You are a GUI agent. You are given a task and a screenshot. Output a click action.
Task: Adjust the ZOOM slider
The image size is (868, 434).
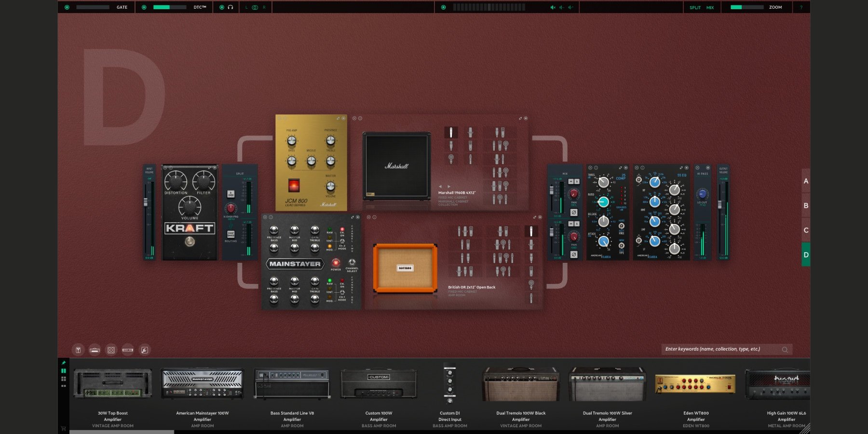click(x=746, y=7)
